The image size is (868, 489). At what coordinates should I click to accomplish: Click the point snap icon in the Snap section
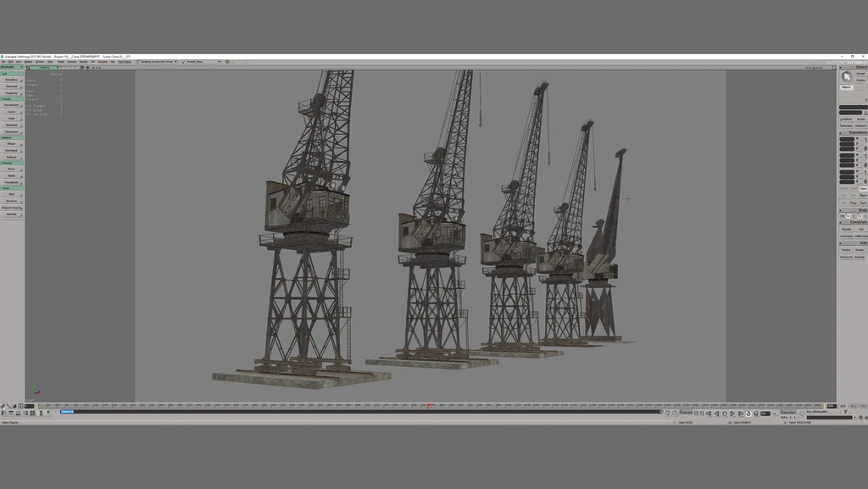(848, 216)
